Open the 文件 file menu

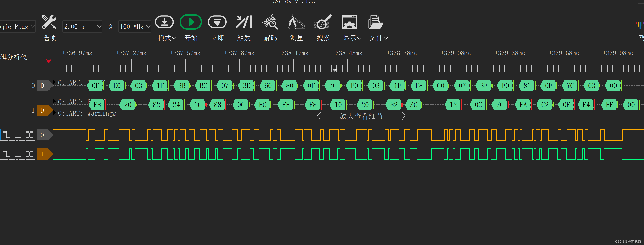point(376,22)
